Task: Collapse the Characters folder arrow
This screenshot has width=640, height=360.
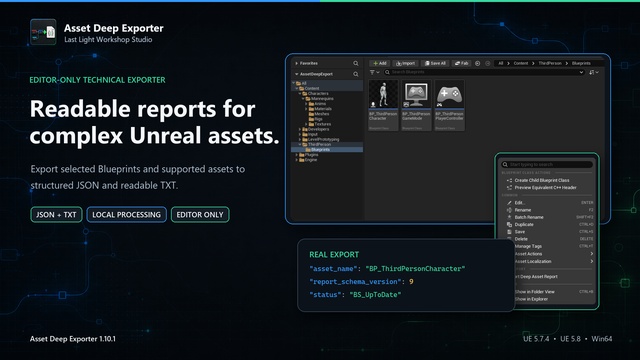Action: pyautogui.click(x=300, y=93)
